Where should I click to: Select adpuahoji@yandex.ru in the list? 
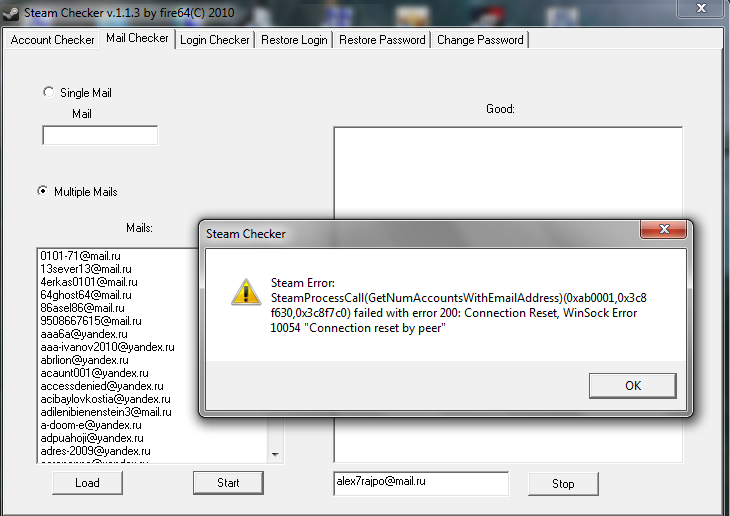pos(92,438)
